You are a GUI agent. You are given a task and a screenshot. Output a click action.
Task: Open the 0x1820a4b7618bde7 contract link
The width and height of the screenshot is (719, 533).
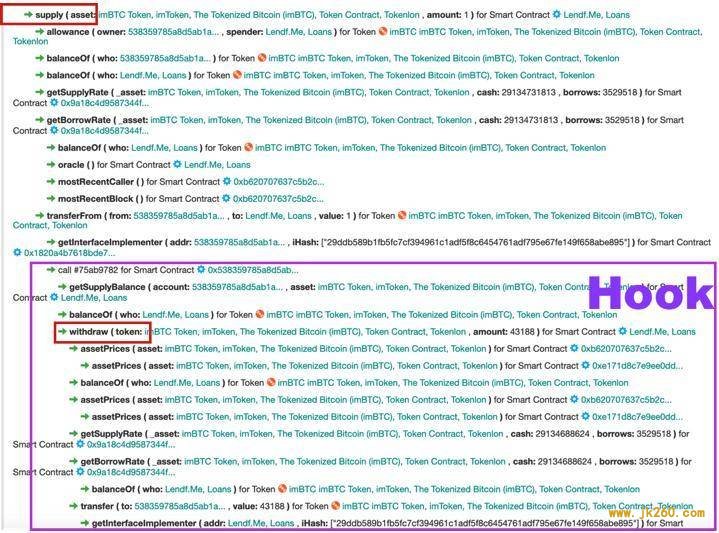click(x=69, y=253)
